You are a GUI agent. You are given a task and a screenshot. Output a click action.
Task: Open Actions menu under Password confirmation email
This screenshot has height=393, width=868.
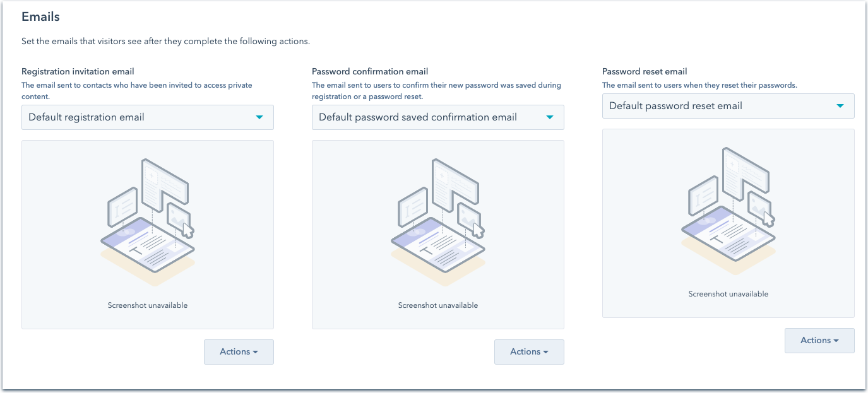(x=529, y=352)
